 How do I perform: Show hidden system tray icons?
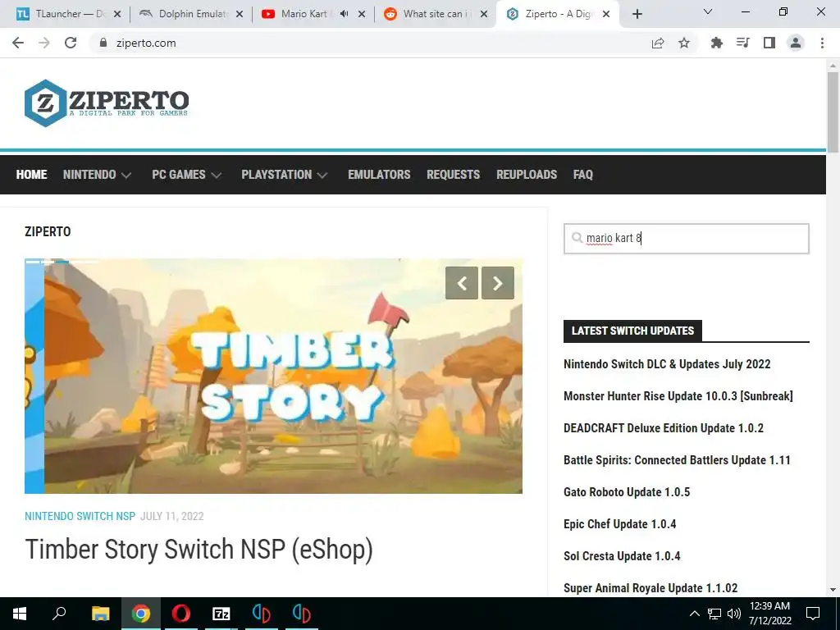(694, 614)
